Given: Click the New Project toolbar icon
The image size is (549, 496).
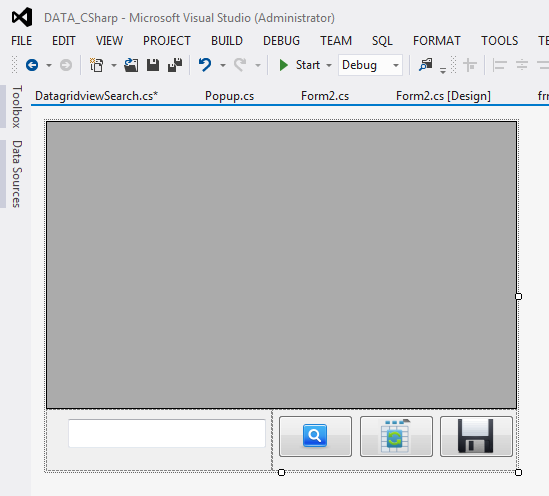Looking at the screenshot, I should coord(97,65).
